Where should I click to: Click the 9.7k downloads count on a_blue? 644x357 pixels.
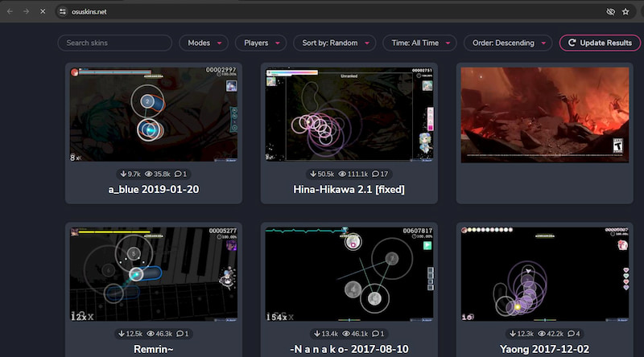point(130,174)
